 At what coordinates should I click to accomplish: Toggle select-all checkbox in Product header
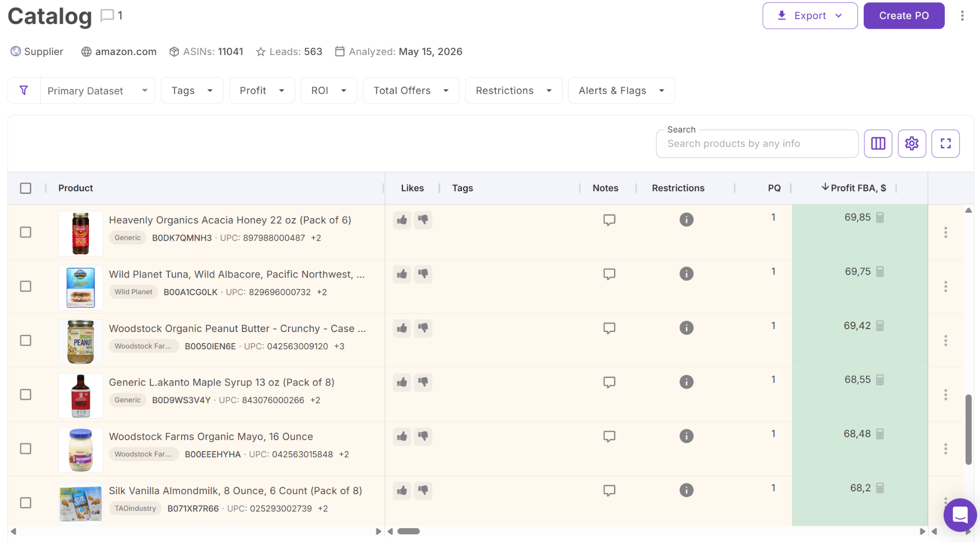coord(26,188)
